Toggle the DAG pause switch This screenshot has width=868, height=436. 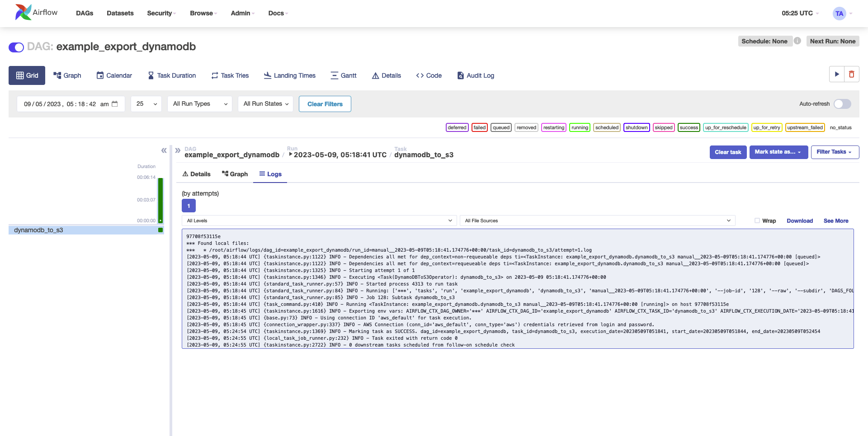[16, 47]
